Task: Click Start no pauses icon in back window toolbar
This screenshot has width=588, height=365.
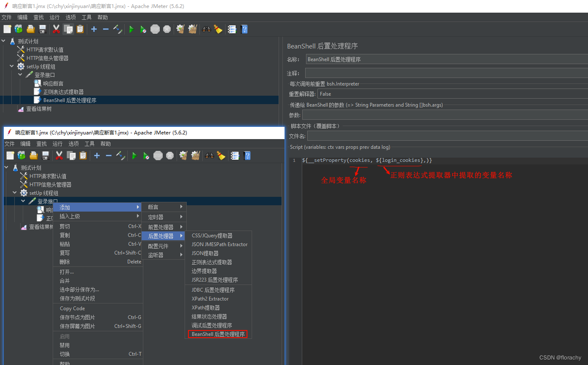Action: pos(143,29)
